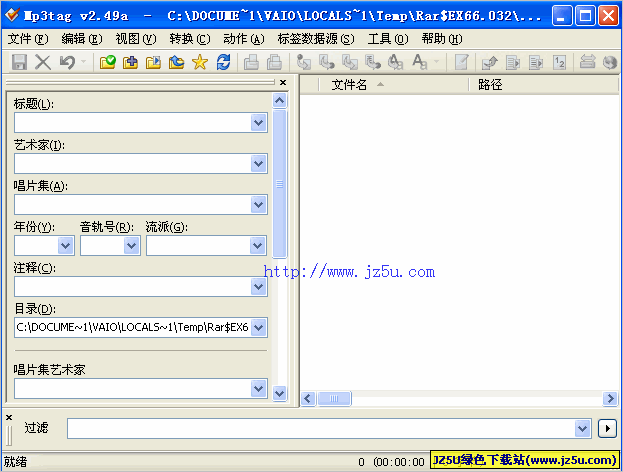Click the second grayed tag paste icon
623x472 pixels.
[274, 62]
